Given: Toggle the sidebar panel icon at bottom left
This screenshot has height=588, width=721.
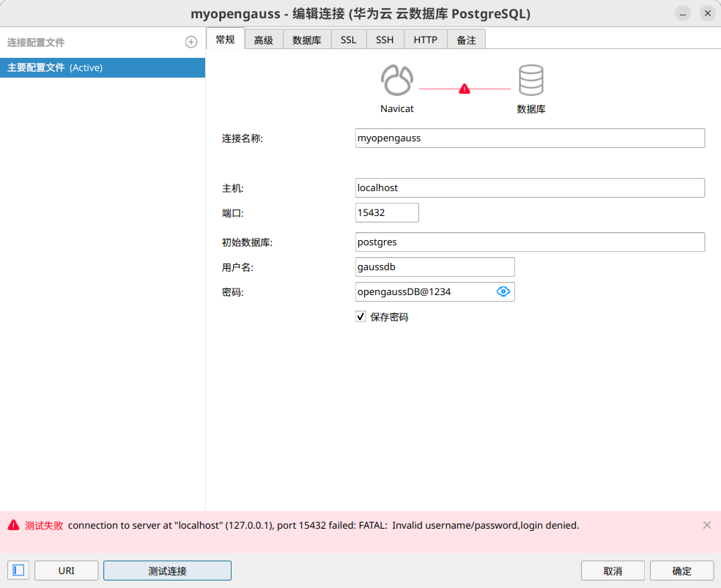Looking at the screenshot, I should [18, 570].
